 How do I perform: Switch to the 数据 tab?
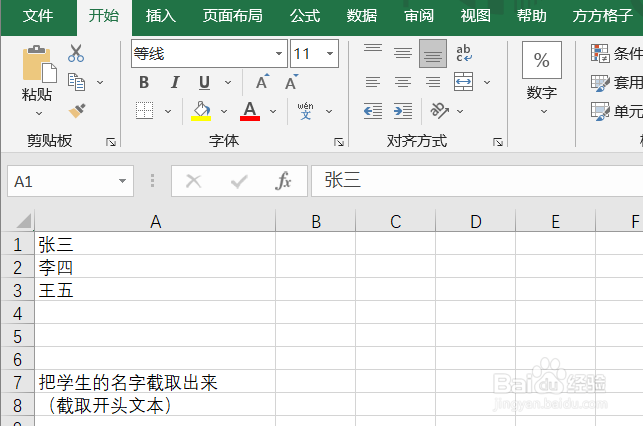pos(361,16)
